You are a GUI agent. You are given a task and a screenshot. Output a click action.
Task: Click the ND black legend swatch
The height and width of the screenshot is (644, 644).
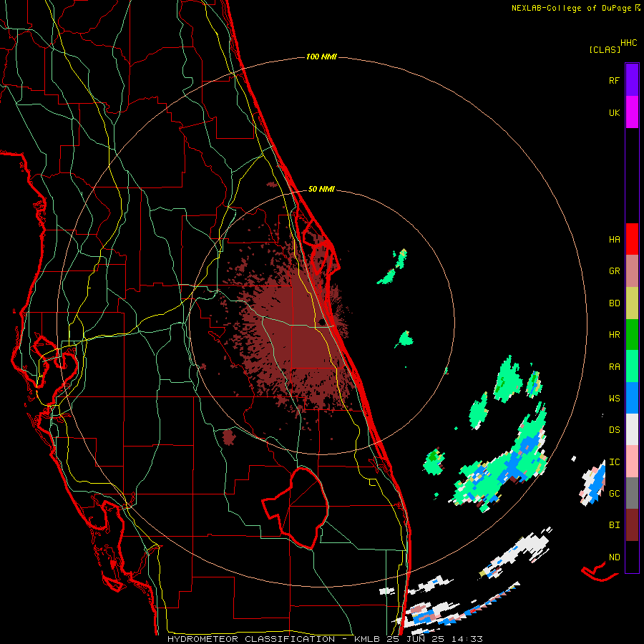point(632,557)
